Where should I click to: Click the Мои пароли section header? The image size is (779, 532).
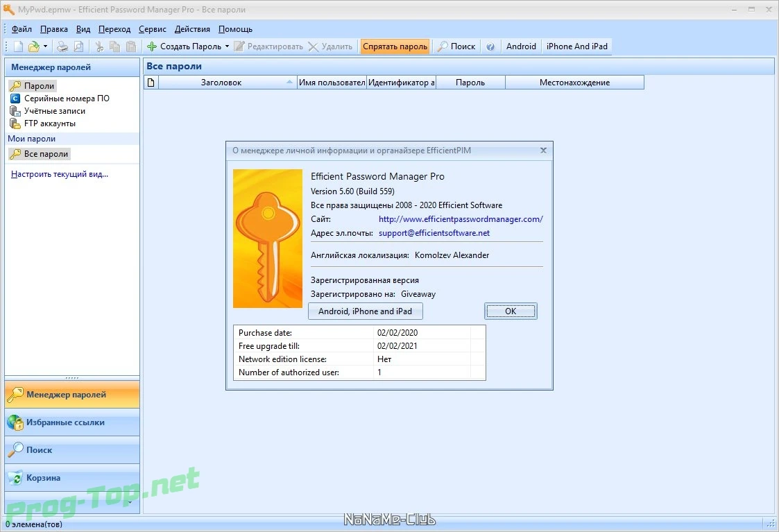point(72,139)
